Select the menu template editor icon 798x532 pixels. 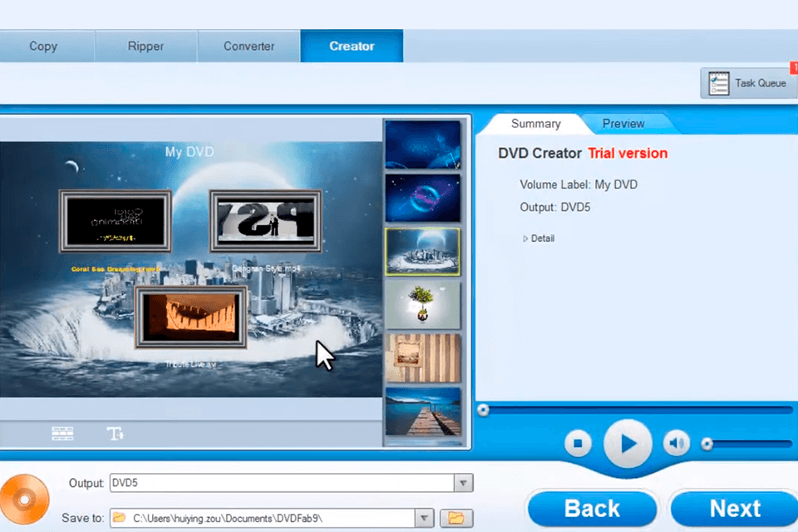[62, 433]
